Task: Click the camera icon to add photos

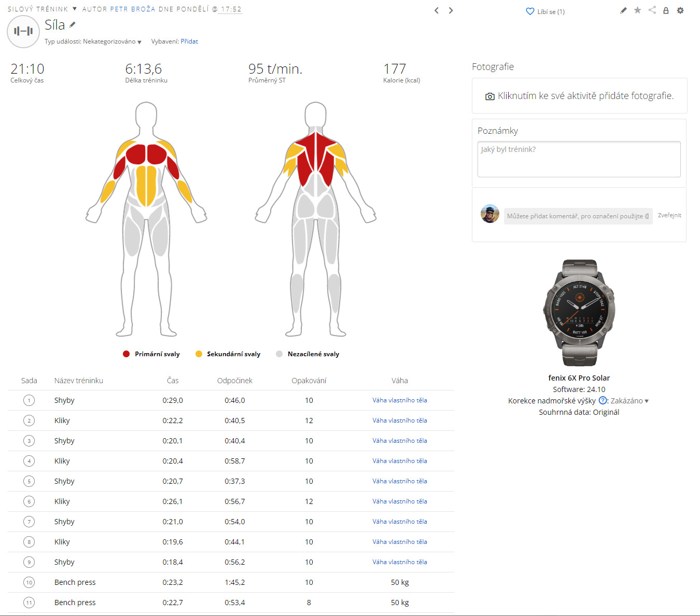Action: (489, 96)
